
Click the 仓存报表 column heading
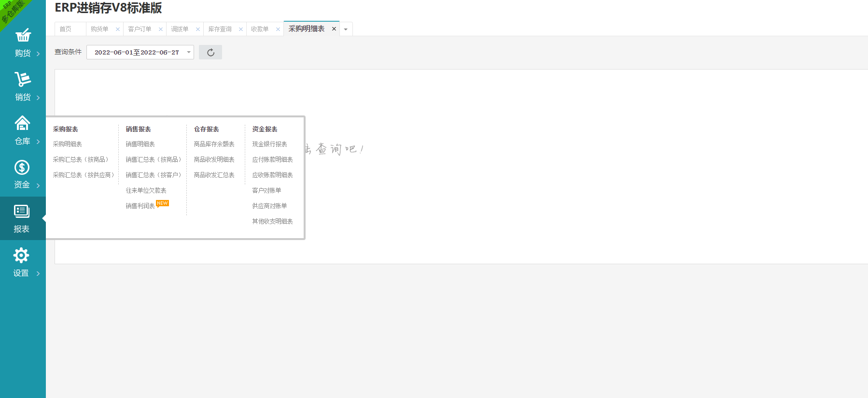click(x=207, y=129)
